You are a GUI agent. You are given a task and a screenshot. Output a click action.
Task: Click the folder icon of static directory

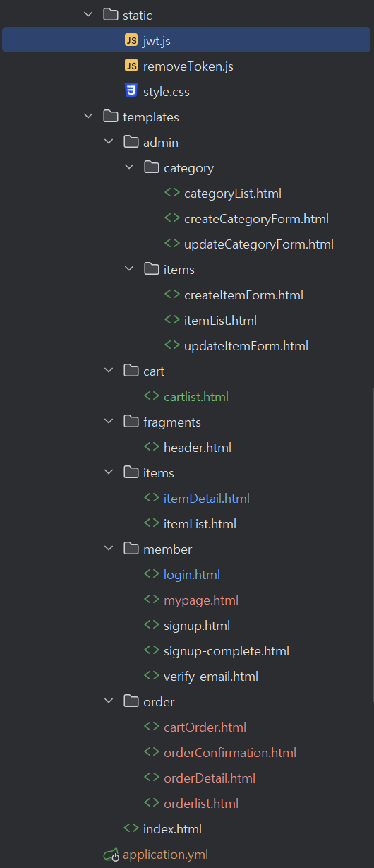tap(111, 15)
